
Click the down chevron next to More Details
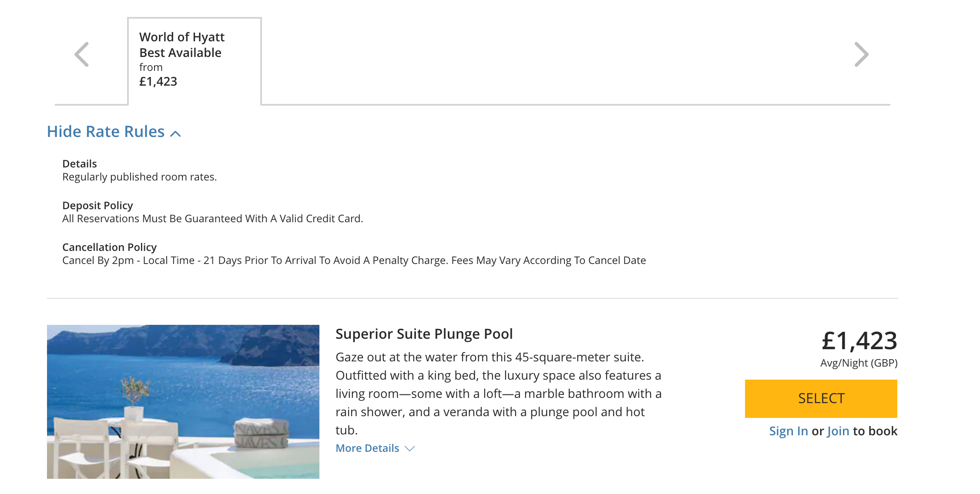pyautogui.click(x=410, y=449)
